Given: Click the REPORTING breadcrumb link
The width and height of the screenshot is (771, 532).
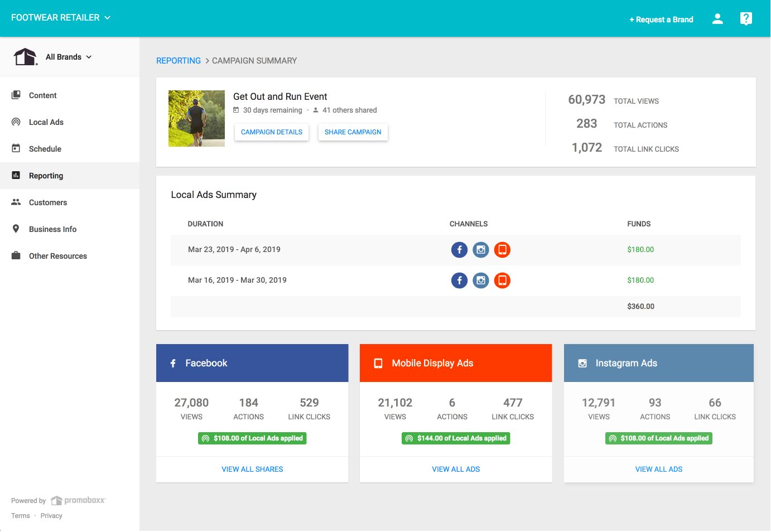Looking at the screenshot, I should [179, 61].
